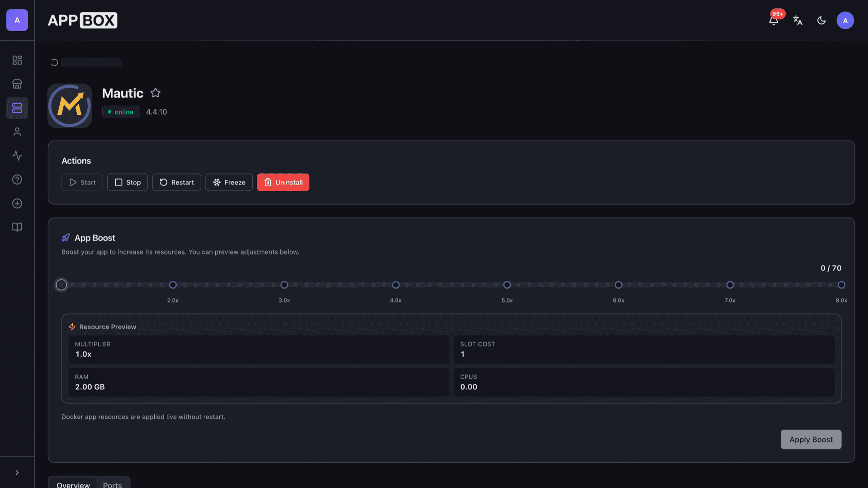Click the Stop button

(x=127, y=182)
